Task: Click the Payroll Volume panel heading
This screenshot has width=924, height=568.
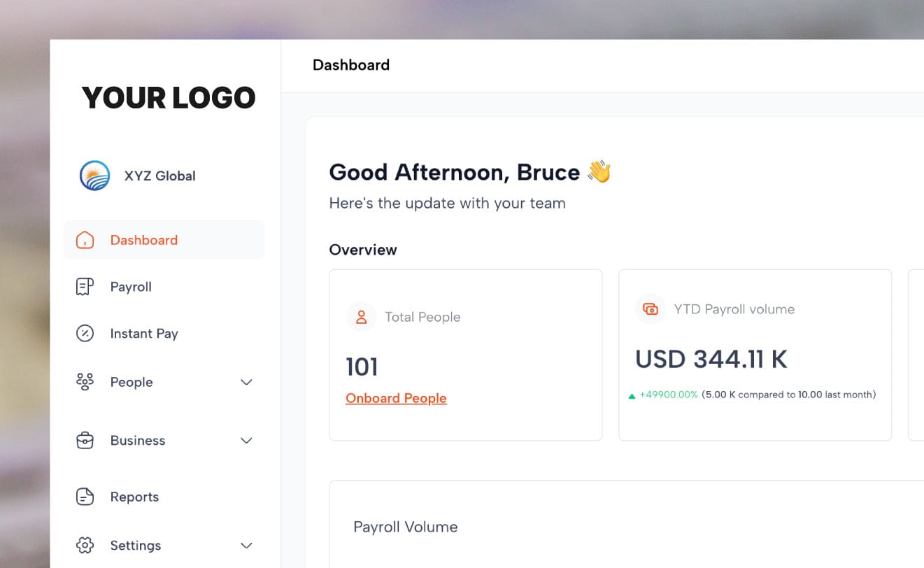Action: [406, 526]
